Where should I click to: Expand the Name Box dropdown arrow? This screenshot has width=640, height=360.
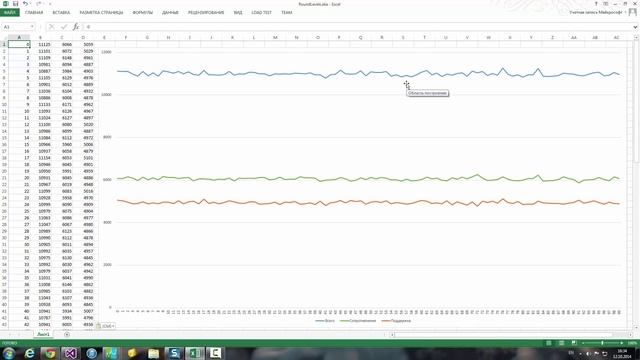click(x=32, y=27)
